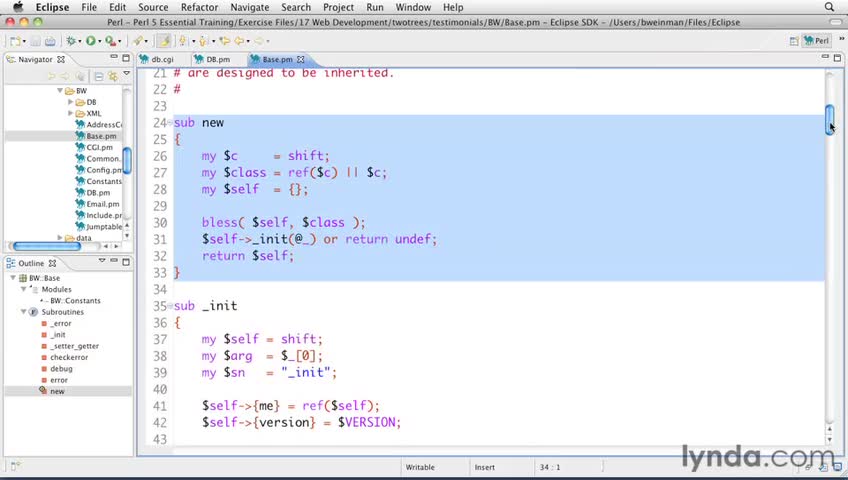Maximize the editor area
This screenshot has height=480, width=848.
837,57
